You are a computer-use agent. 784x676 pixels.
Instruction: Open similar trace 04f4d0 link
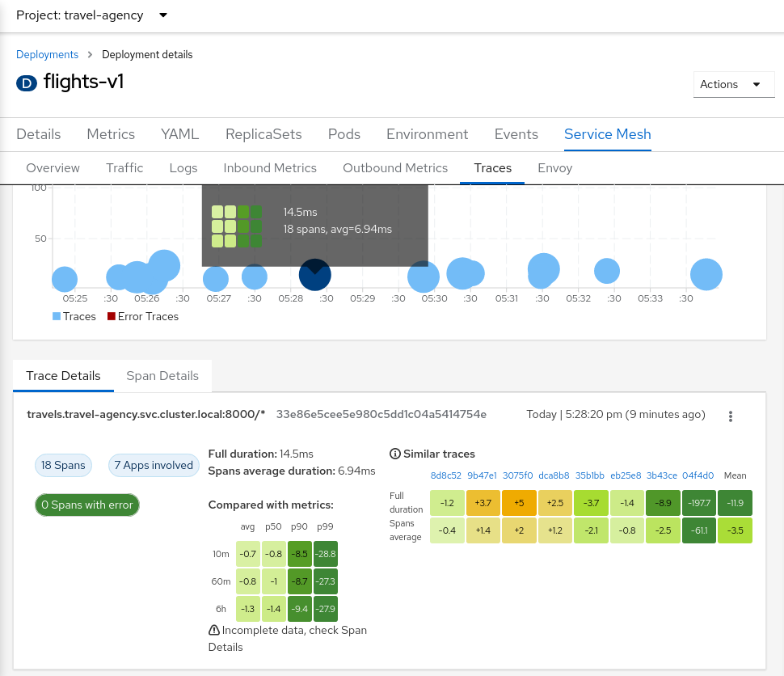coord(698,475)
